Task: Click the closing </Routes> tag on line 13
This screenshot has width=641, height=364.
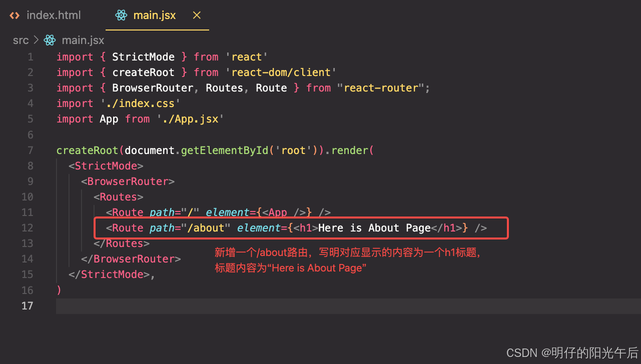Action: coord(122,243)
